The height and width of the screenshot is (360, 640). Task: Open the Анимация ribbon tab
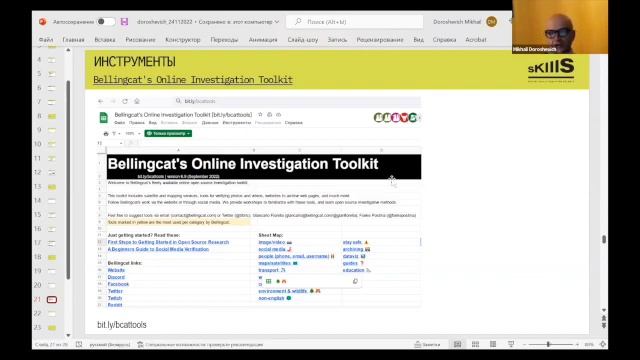pos(263,40)
